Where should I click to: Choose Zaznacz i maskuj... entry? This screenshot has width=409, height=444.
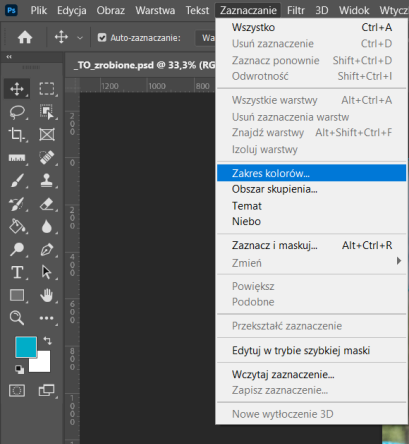(x=311, y=246)
